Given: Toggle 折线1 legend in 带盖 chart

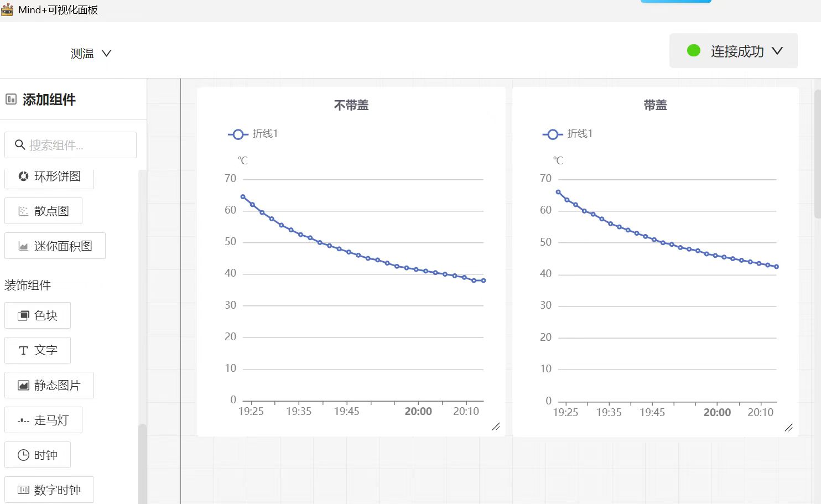Looking at the screenshot, I should pos(568,134).
